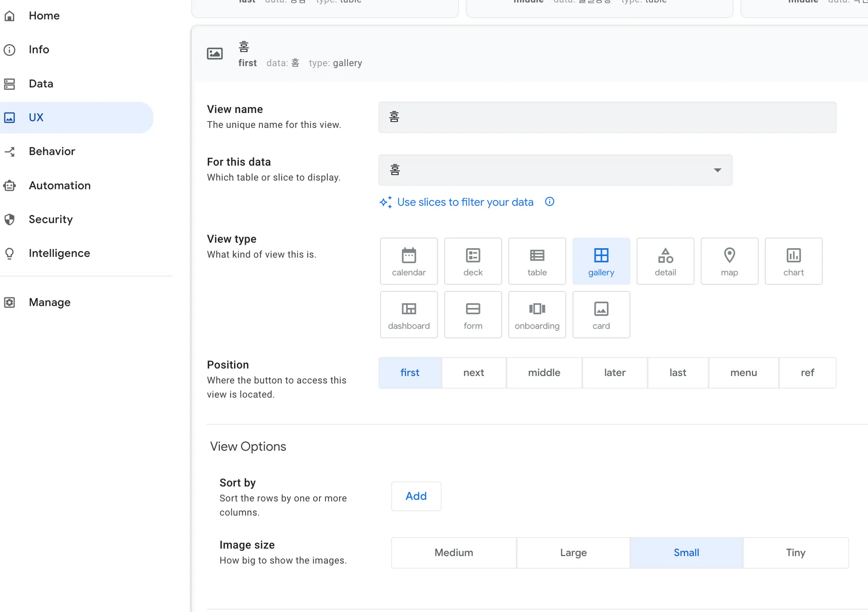The image size is (868, 612).
Task: Pick the onboarding view type
Action: click(x=537, y=315)
